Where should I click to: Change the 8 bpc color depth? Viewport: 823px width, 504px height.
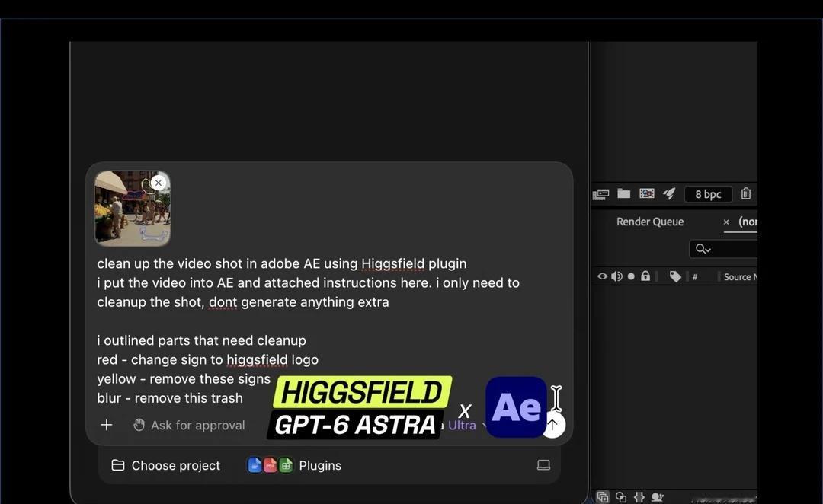click(x=708, y=195)
